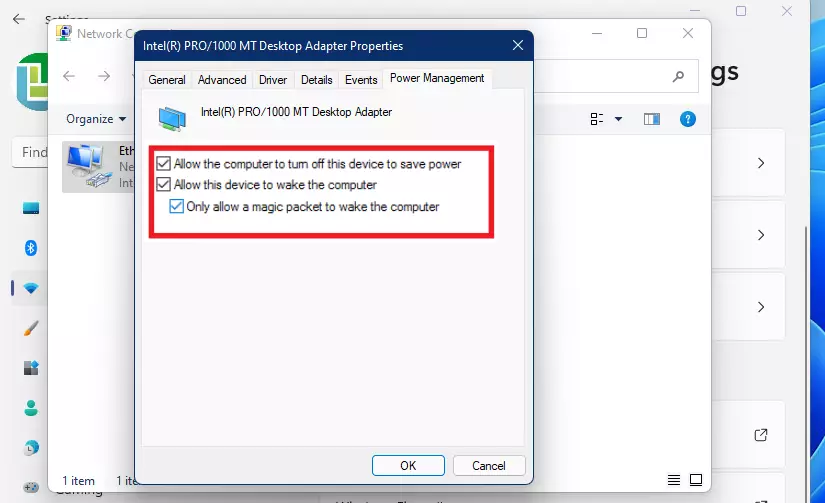Open System category in Settings sidebar
Viewport: 825px width, 503px height.
(31, 208)
